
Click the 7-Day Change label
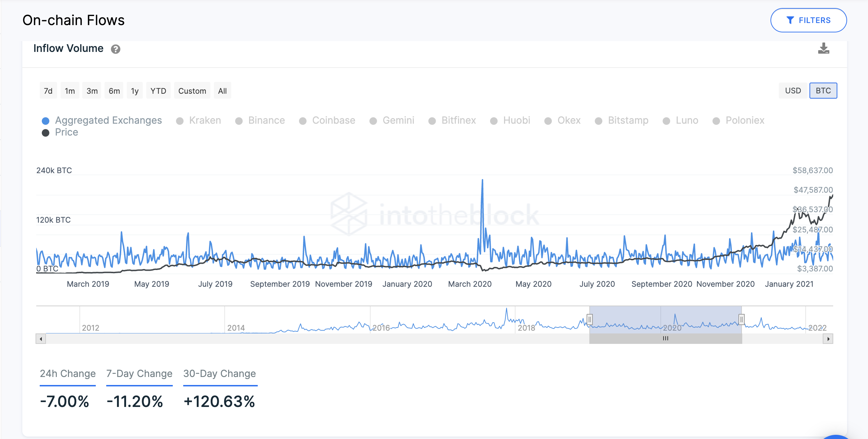click(x=139, y=373)
